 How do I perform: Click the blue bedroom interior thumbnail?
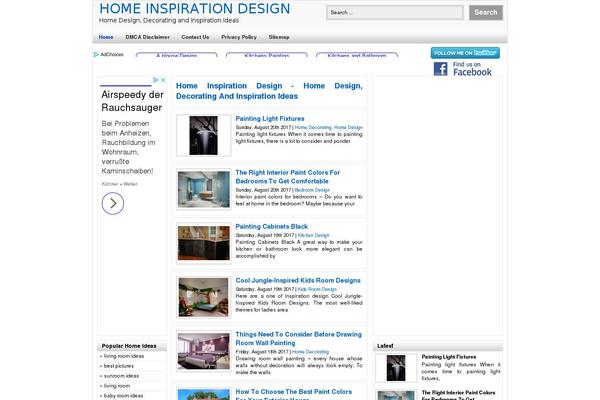(x=204, y=189)
